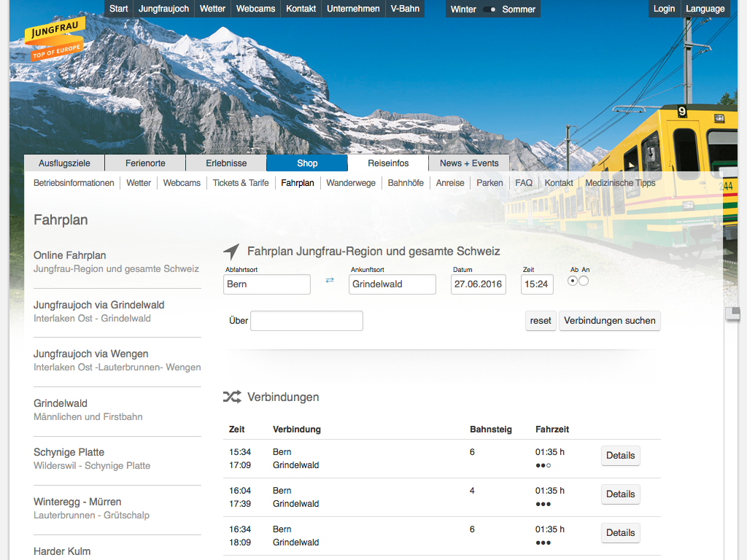Open the Parken submenu link
Viewport: 747px width, 560px height.
pos(489,183)
